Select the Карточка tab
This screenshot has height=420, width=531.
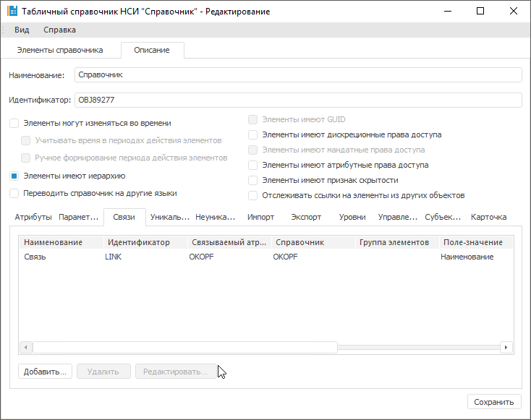(x=488, y=217)
